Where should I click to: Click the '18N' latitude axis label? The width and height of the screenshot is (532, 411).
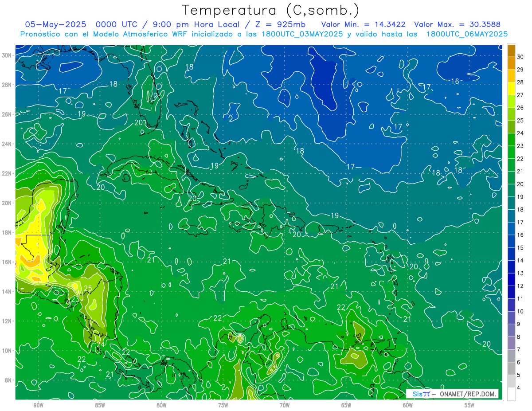click(x=6, y=232)
